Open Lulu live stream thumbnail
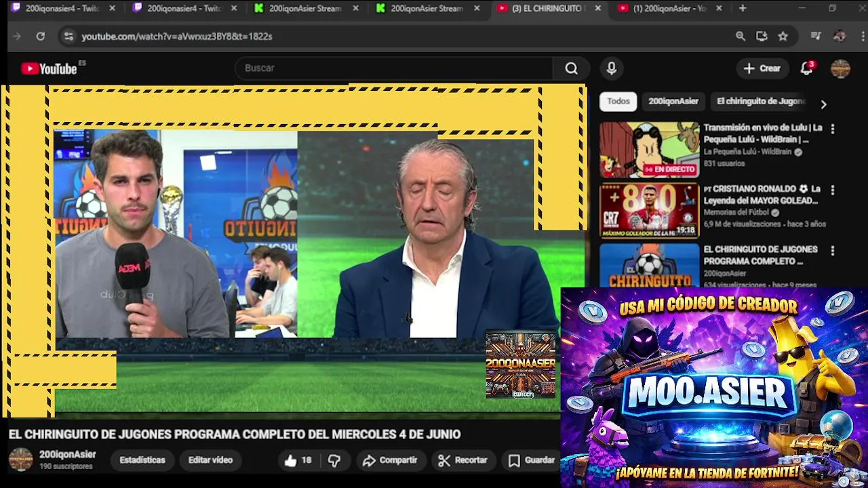The height and width of the screenshot is (488, 868). (x=649, y=150)
